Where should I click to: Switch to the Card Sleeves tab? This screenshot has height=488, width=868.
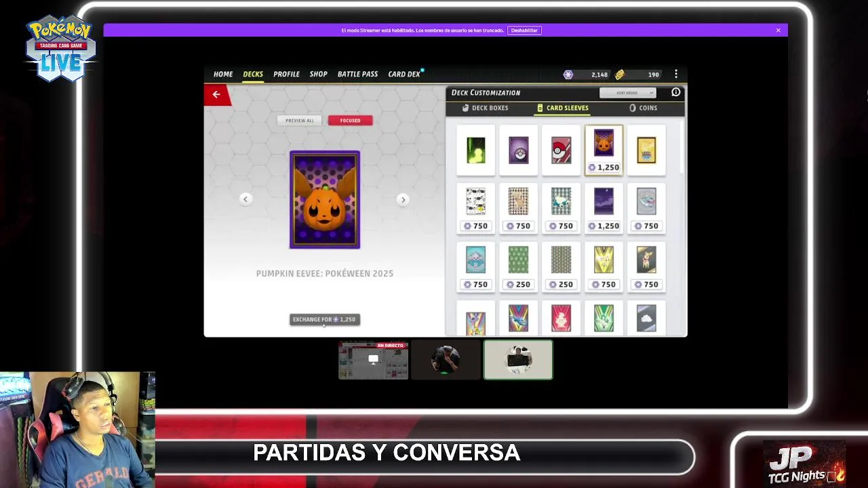[x=563, y=108]
